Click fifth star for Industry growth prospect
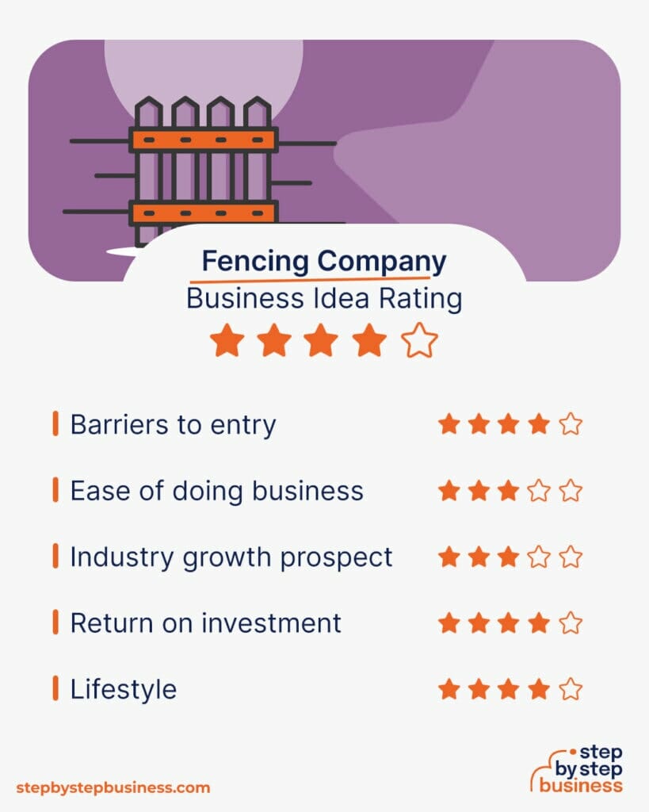Screen dimensions: 649x812 click(x=571, y=557)
